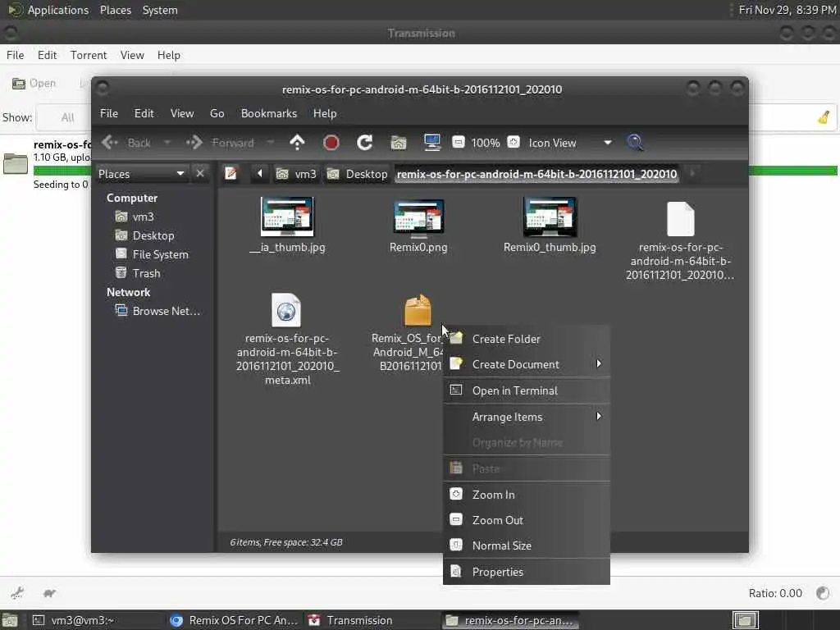The width and height of the screenshot is (840, 630).
Task: Open Transmission Help menu
Action: [169, 55]
